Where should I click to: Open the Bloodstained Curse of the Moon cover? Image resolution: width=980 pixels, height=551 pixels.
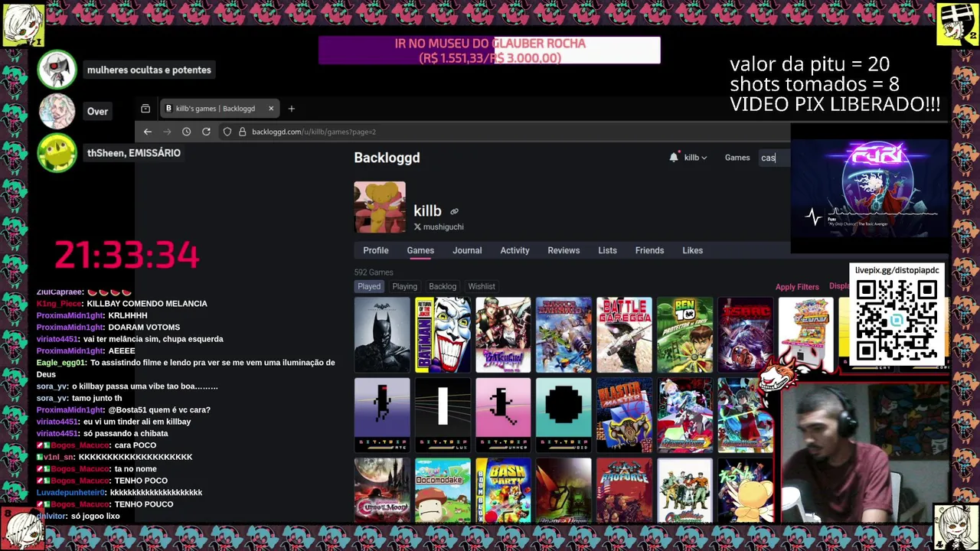[x=382, y=491]
